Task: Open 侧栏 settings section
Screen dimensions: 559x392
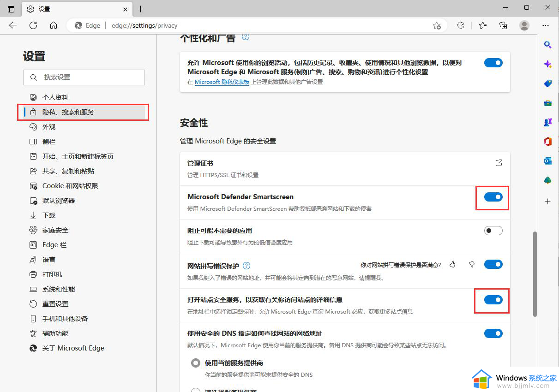Action: point(84,142)
